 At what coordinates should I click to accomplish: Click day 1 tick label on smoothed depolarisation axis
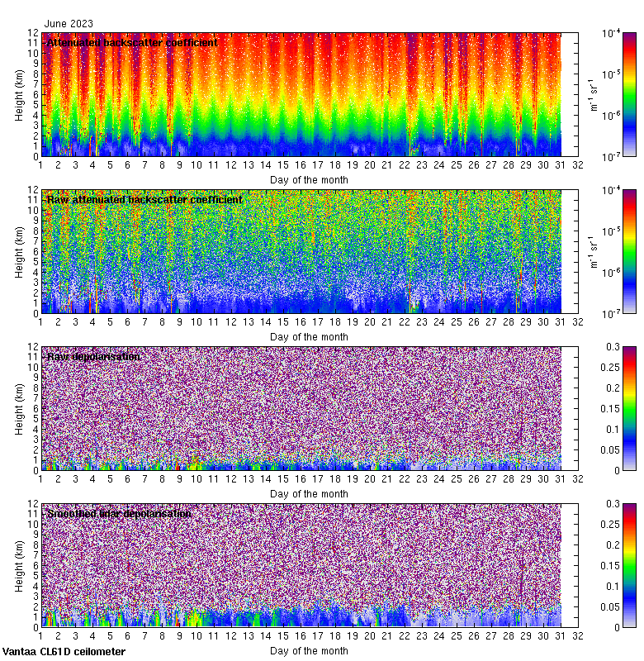[x=40, y=635]
